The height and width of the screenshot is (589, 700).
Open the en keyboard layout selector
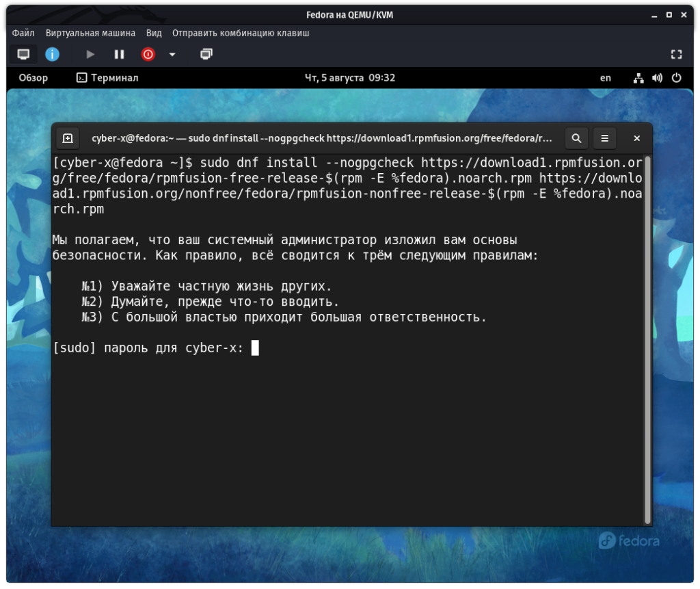click(606, 78)
